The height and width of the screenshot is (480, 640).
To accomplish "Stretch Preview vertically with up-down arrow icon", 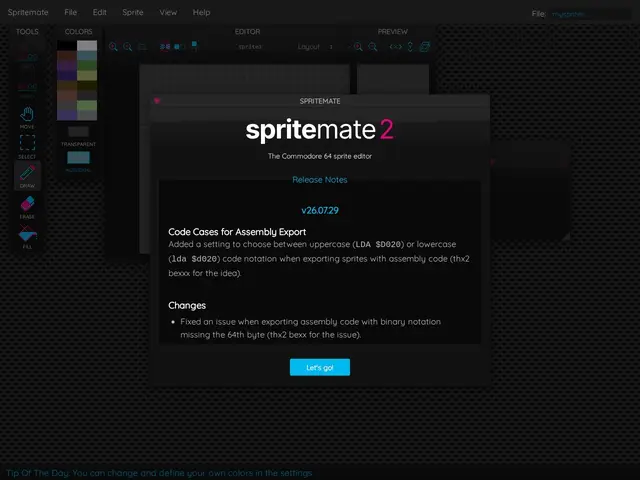I will point(410,47).
